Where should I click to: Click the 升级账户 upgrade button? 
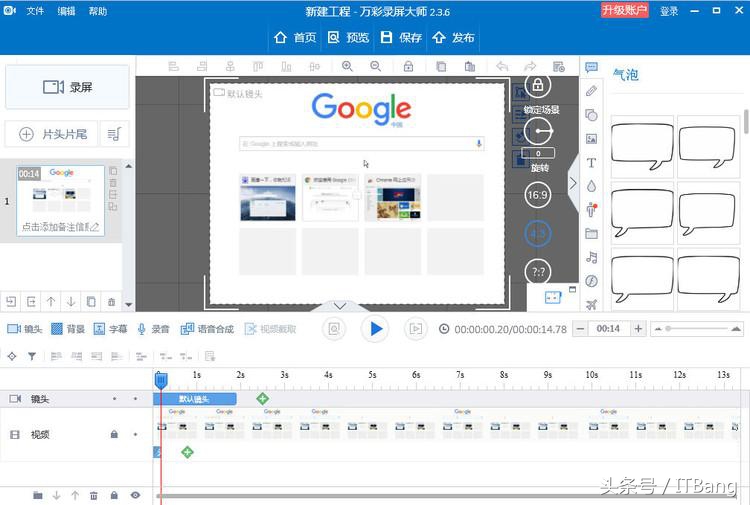[x=625, y=10]
